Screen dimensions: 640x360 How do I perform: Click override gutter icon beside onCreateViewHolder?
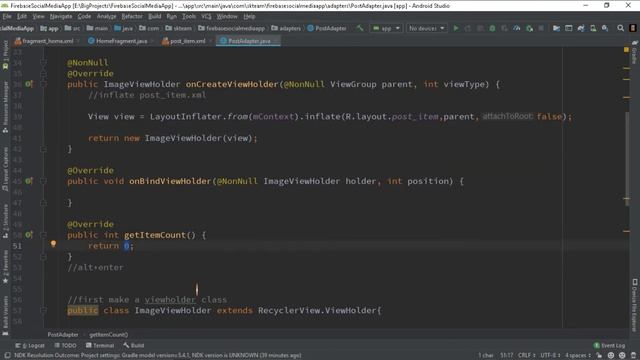[29, 84]
